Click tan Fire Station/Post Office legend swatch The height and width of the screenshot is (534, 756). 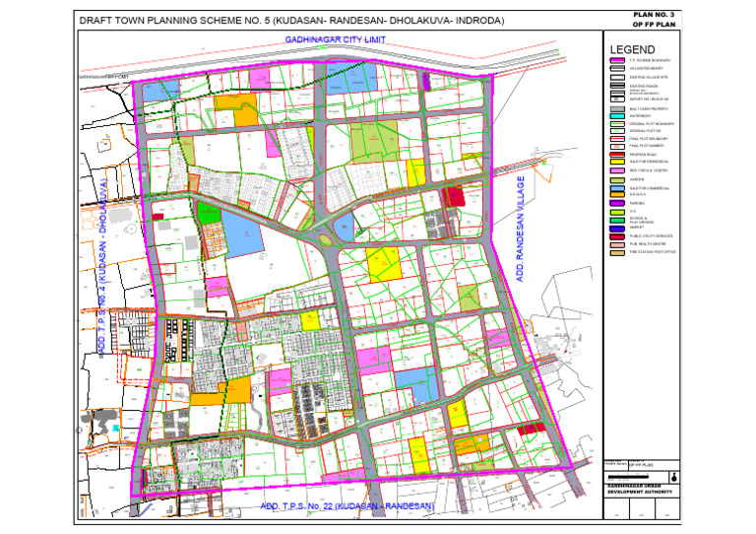[x=617, y=253]
